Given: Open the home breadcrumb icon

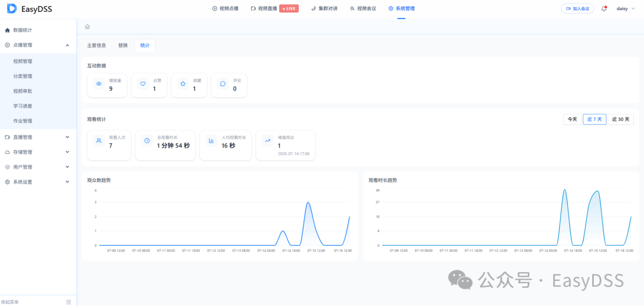Looking at the screenshot, I should click(x=87, y=27).
